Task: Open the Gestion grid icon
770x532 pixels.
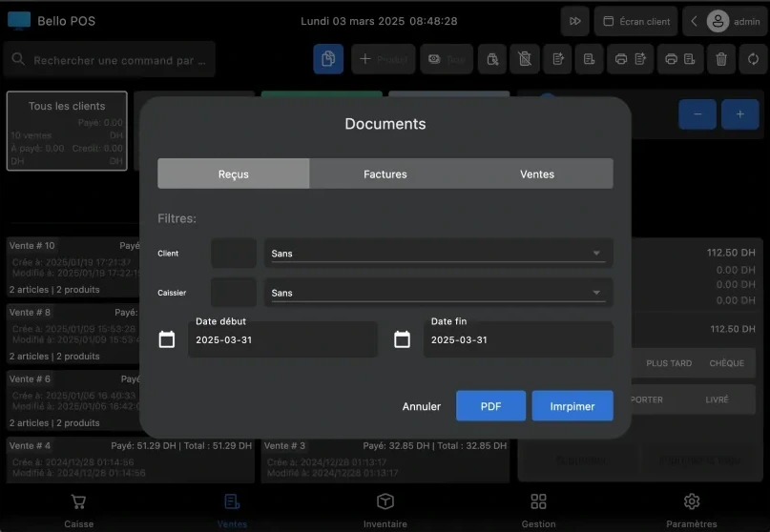Action: 538,501
